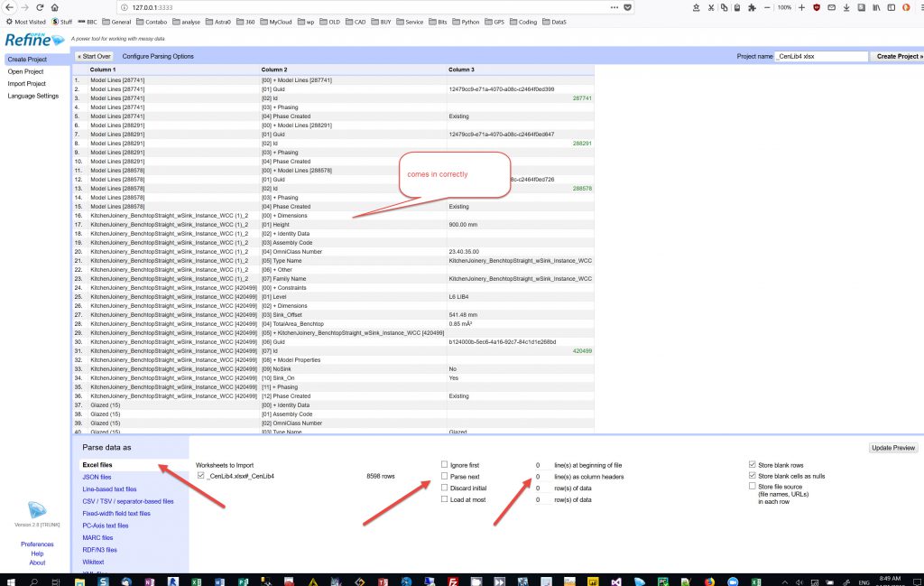Open the Windows Start menu

point(8,578)
